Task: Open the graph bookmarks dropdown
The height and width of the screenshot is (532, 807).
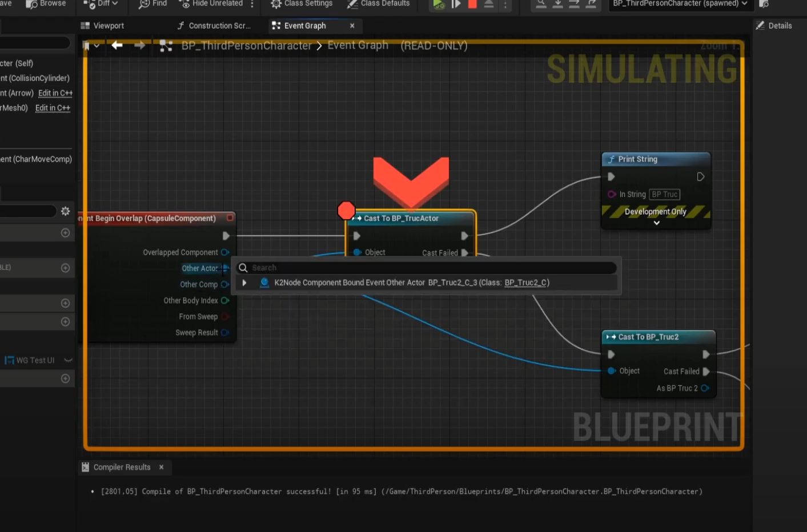Action: (91, 46)
